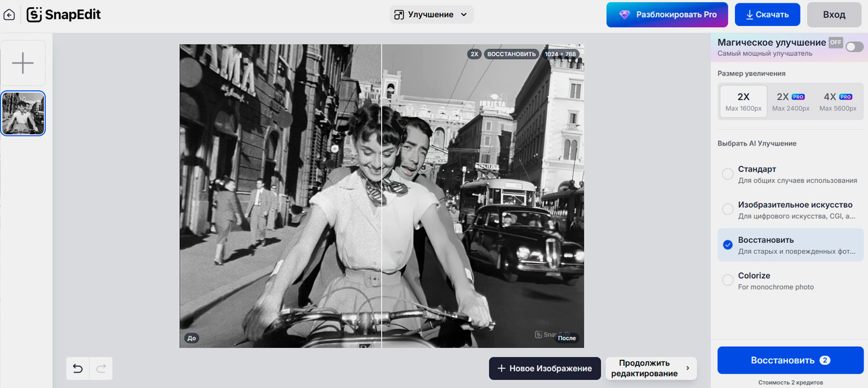Click the Стоимость 2 кредитов text
868x388 pixels.
coord(790,382)
